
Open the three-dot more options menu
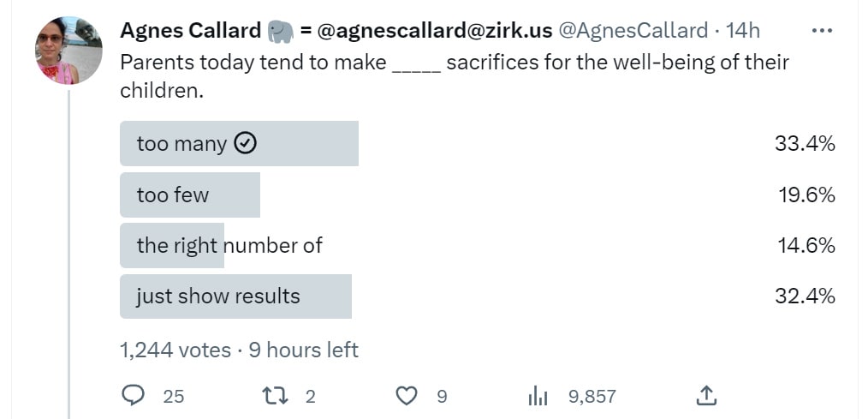coord(821,30)
